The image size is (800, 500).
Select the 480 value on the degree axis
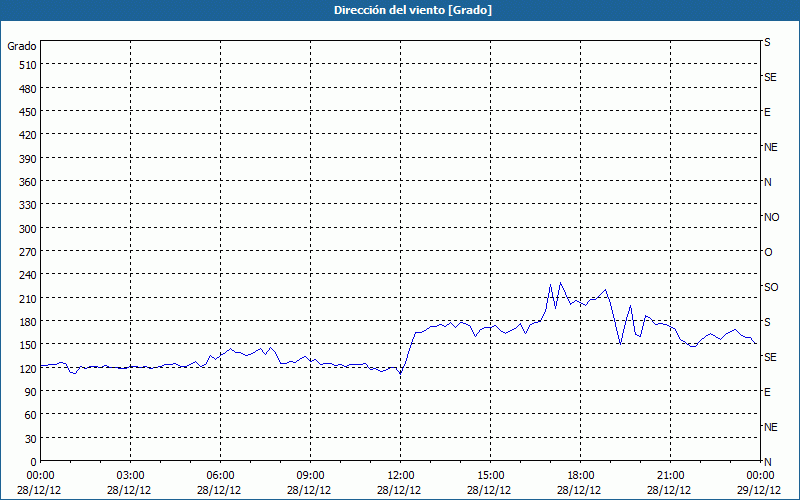point(29,89)
